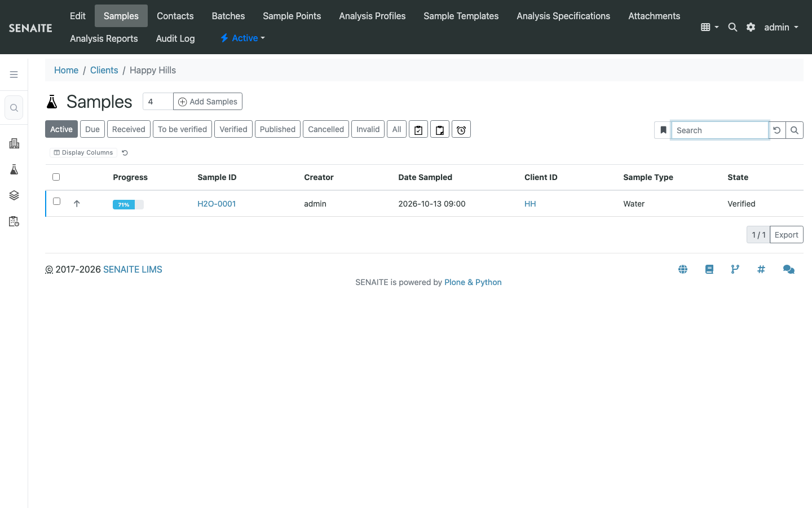Open the sidebar search icon

click(14, 108)
